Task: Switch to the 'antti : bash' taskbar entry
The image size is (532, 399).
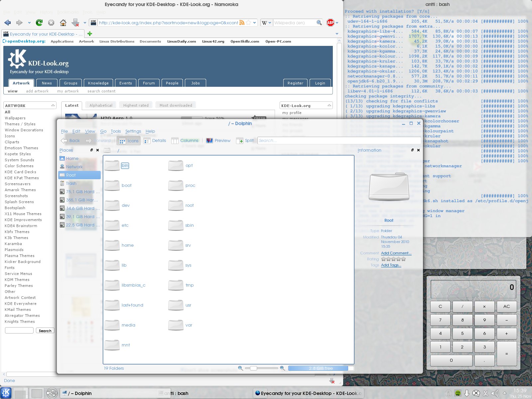Action: coord(204,393)
